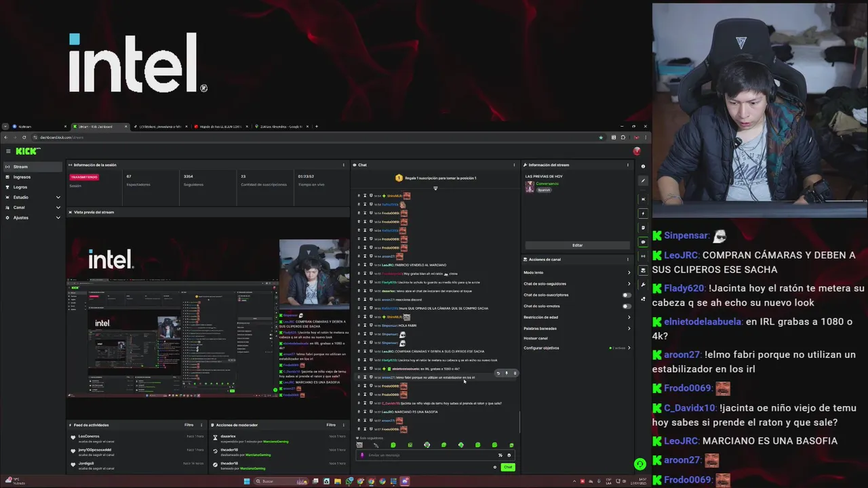This screenshot has height=488, width=868.
Task: Click Hostear canal action
Action: [x=536, y=338]
